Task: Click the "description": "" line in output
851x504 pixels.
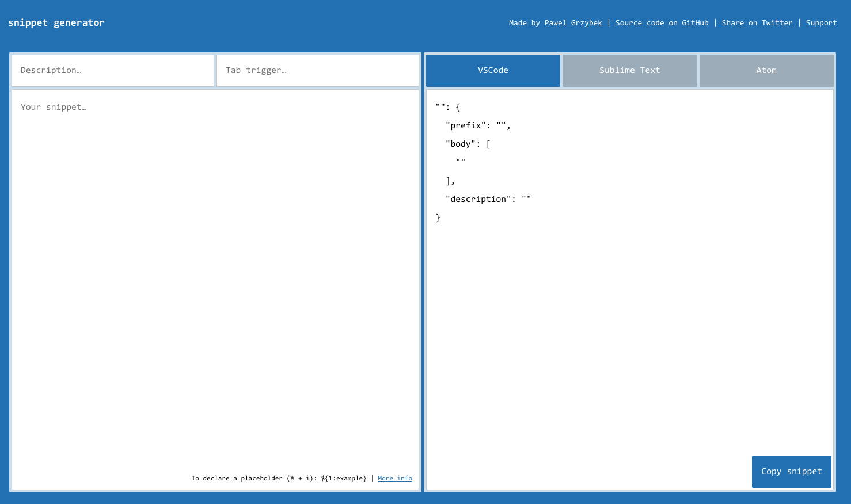Action: 488,199
